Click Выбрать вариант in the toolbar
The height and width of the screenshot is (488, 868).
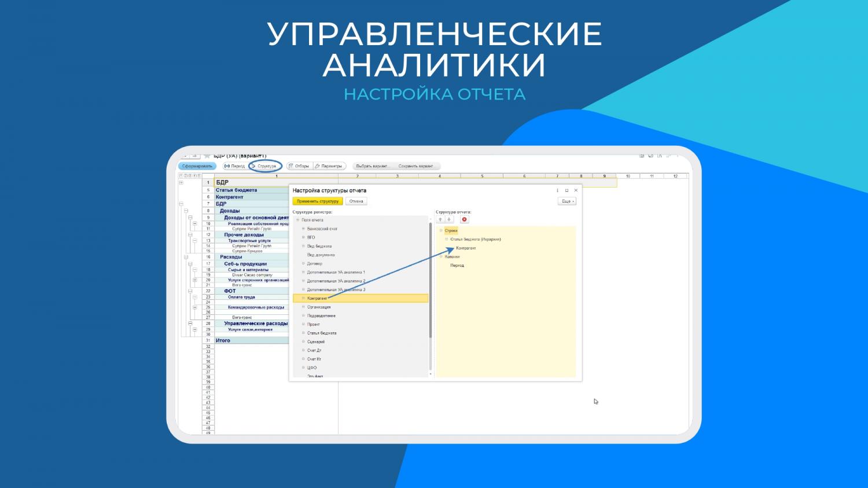(373, 166)
